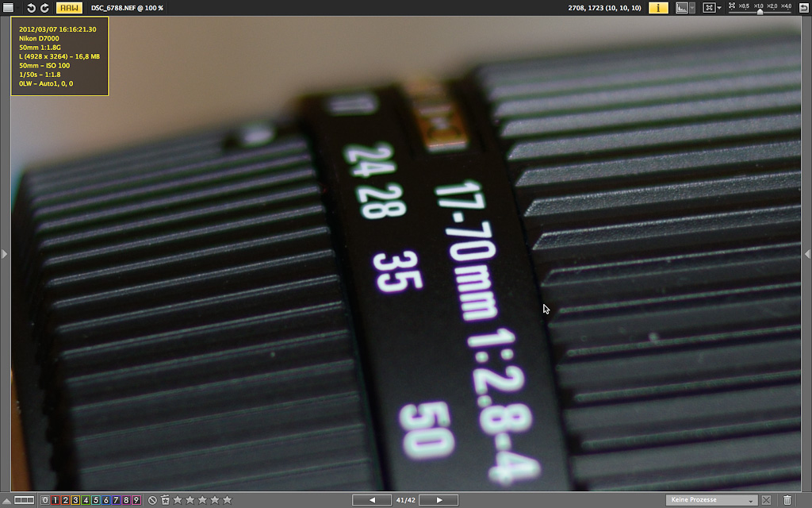This screenshot has height=508, width=812.
Task: Apply pink label 9
Action: click(x=136, y=500)
